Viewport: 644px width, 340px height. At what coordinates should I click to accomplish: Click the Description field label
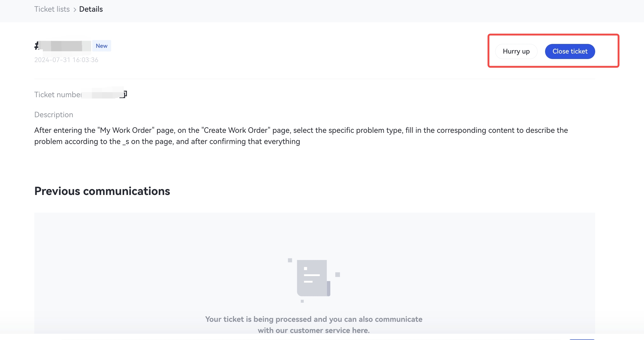tap(54, 115)
